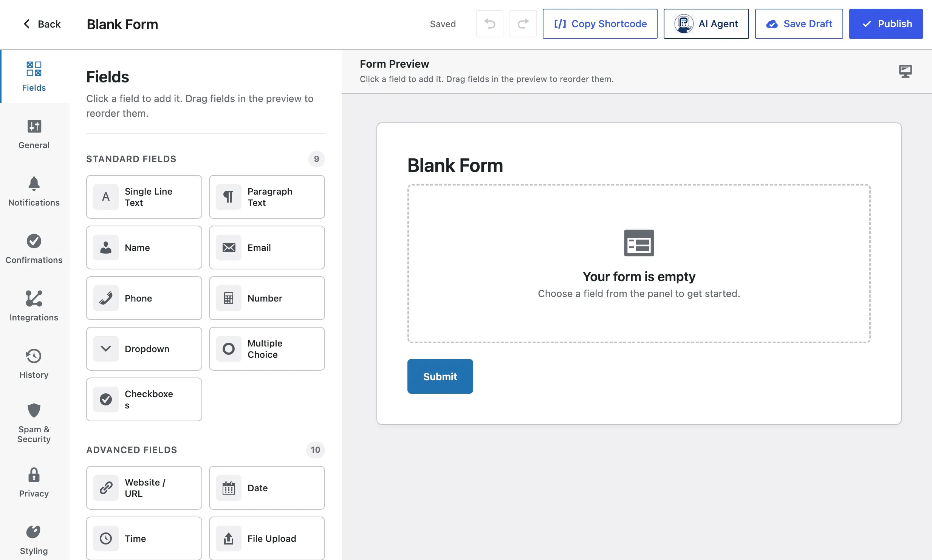Add a Phone field
This screenshot has height=560, width=932.
[144, 298]
